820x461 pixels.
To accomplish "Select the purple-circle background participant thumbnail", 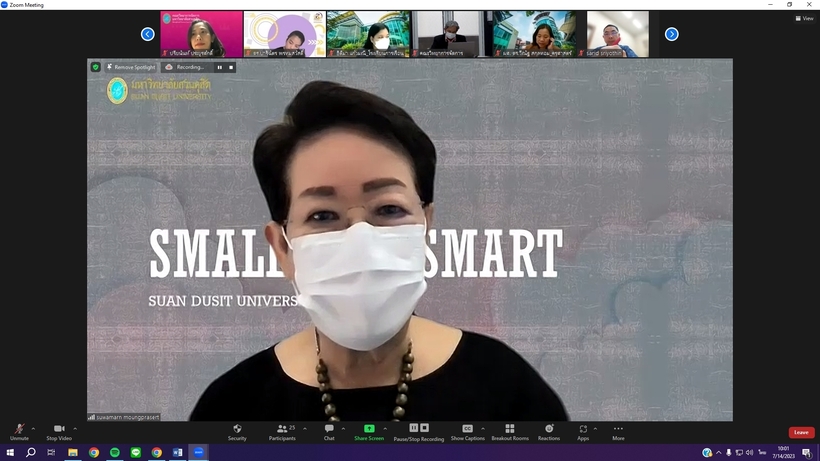I will coord(284,34).
